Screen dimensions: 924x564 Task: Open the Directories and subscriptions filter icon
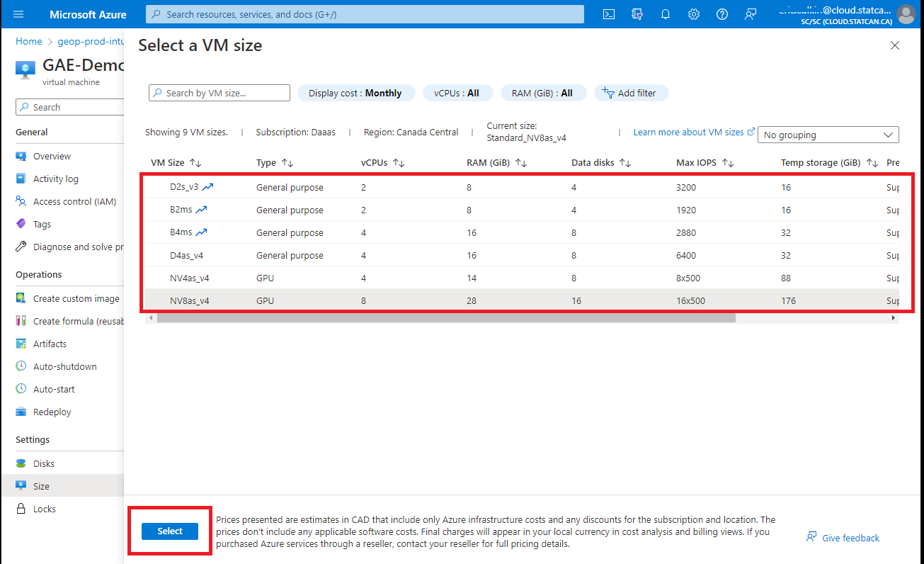click(x=637, y=14)
